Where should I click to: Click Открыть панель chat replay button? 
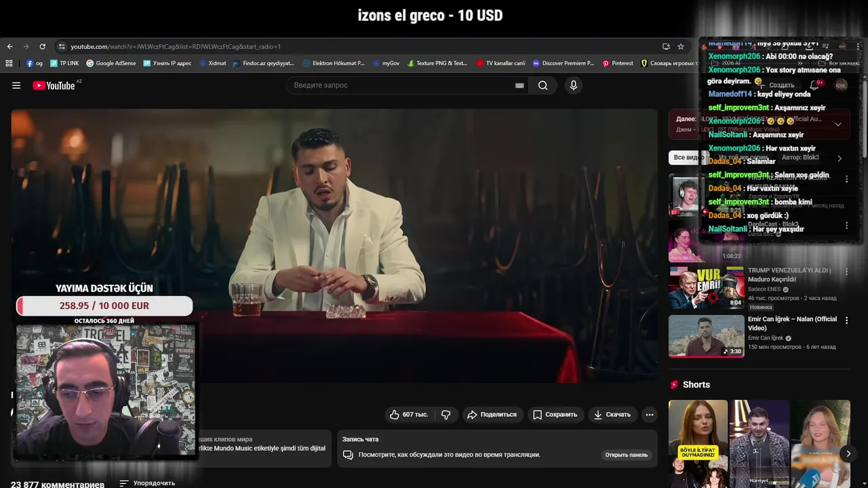coord(627,455)
